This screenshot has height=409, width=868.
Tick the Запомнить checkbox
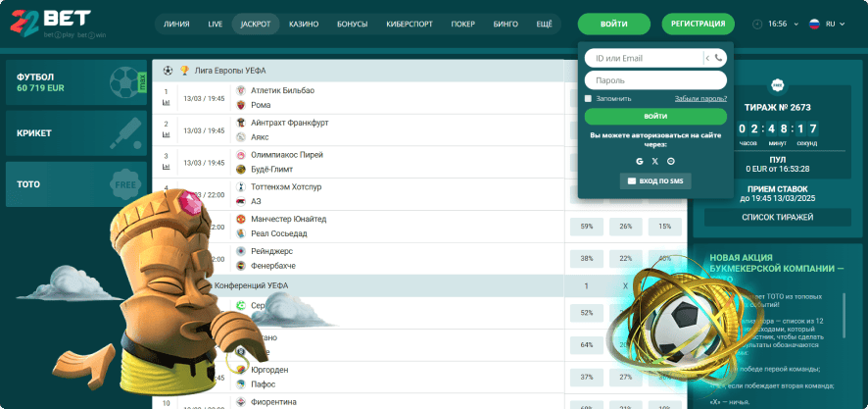point(588,99)
